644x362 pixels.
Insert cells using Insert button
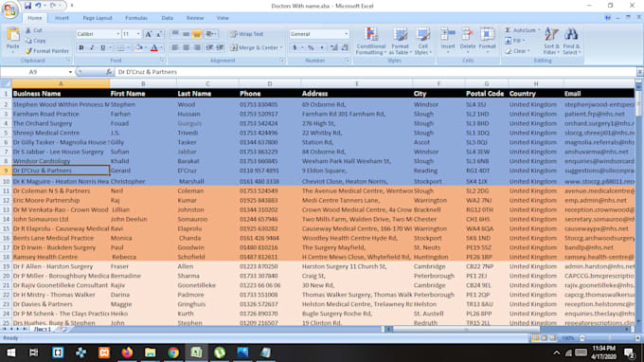(x=448, y=40)
